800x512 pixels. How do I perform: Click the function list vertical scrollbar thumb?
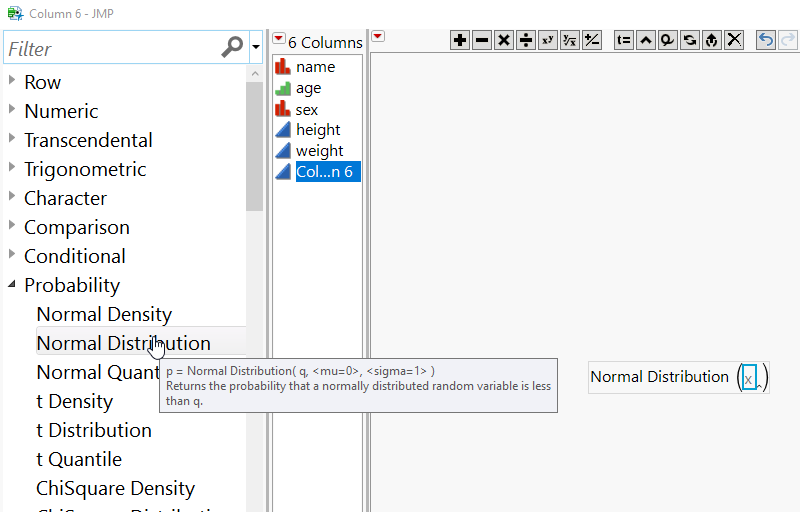point(254,146)
